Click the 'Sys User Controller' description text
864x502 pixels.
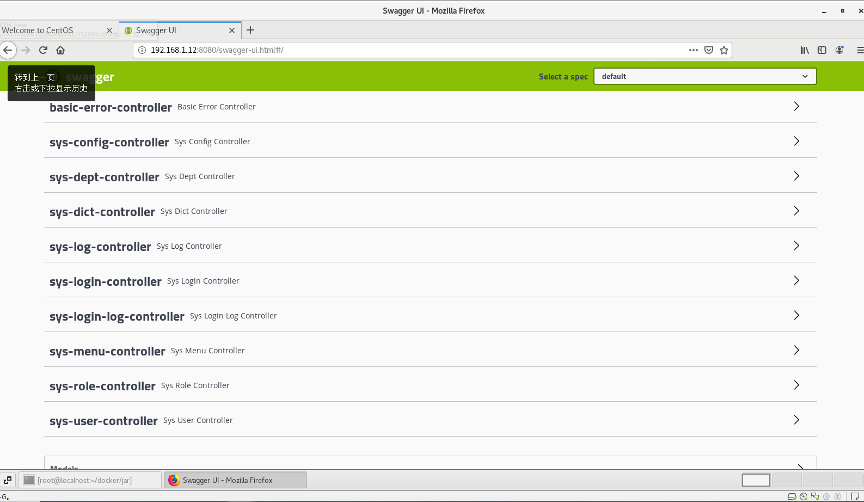coord(198,420)
